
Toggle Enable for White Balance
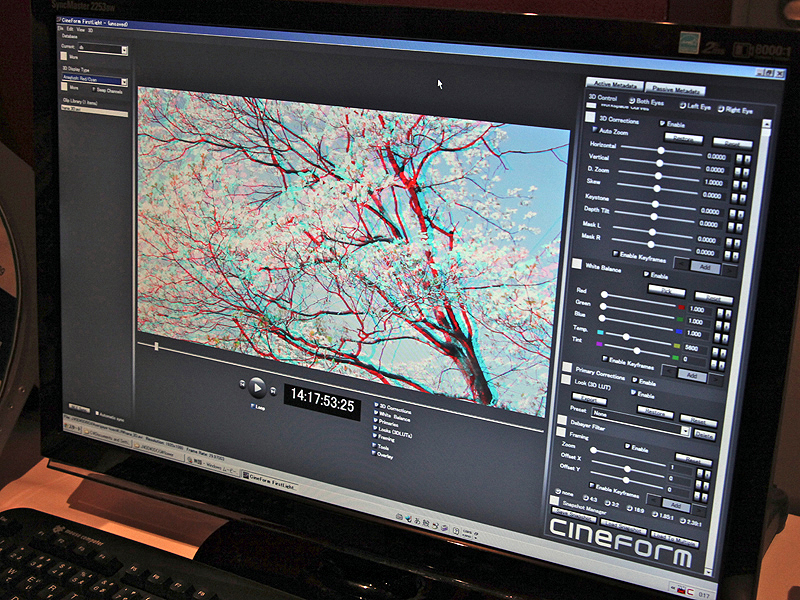coord(646,274)
